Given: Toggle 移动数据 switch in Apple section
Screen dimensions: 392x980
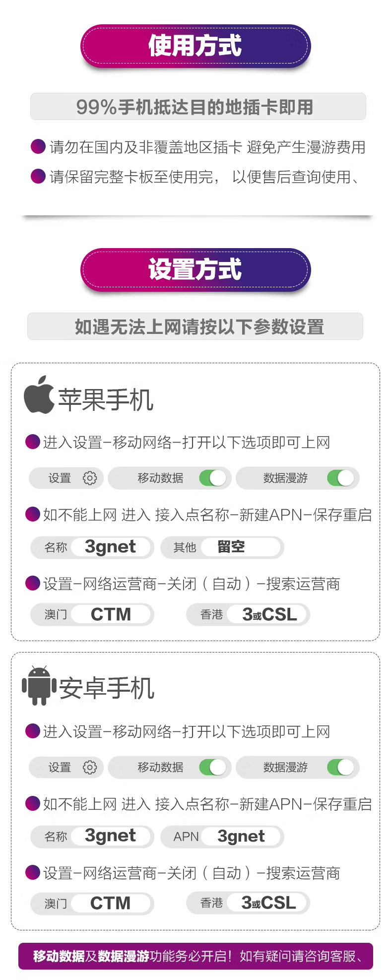Looking at the screenshot, I should pyautogui.click(x=212, y=478).
